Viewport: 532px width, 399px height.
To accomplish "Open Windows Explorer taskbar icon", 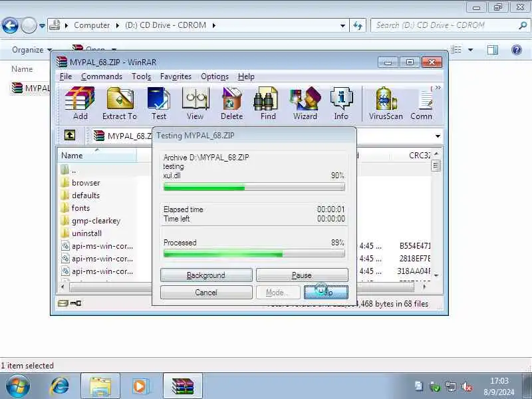I will tap(100, 386).
